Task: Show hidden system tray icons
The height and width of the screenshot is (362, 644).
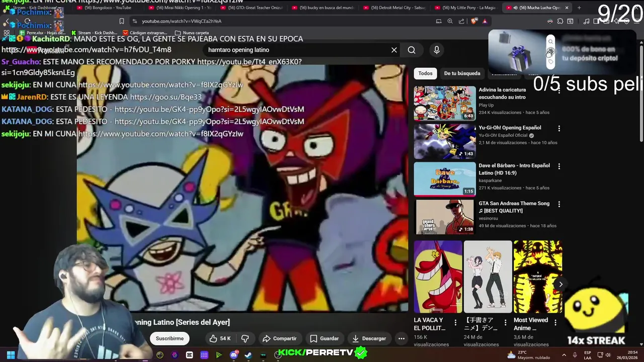Action: click(564, 355)
